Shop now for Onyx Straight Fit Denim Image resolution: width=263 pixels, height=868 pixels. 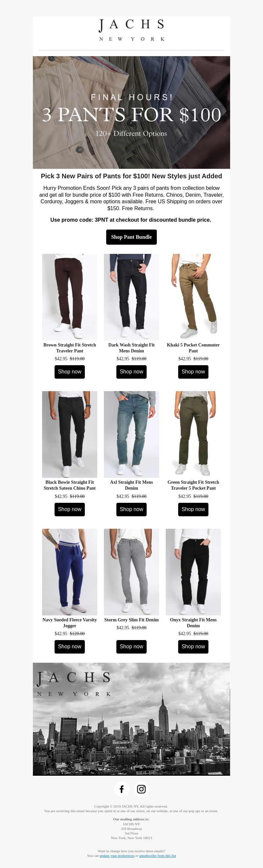pyautogui.click(x=193, y=646)
